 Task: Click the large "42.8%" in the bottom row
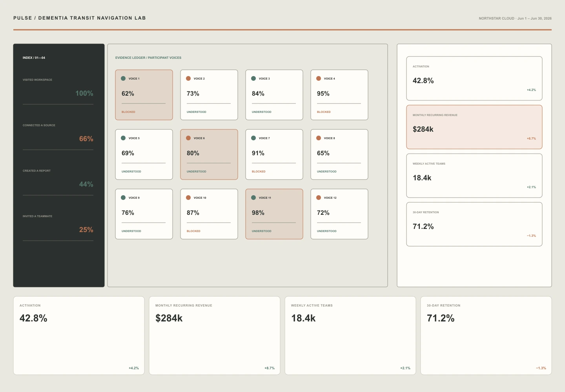pos(33,318)
